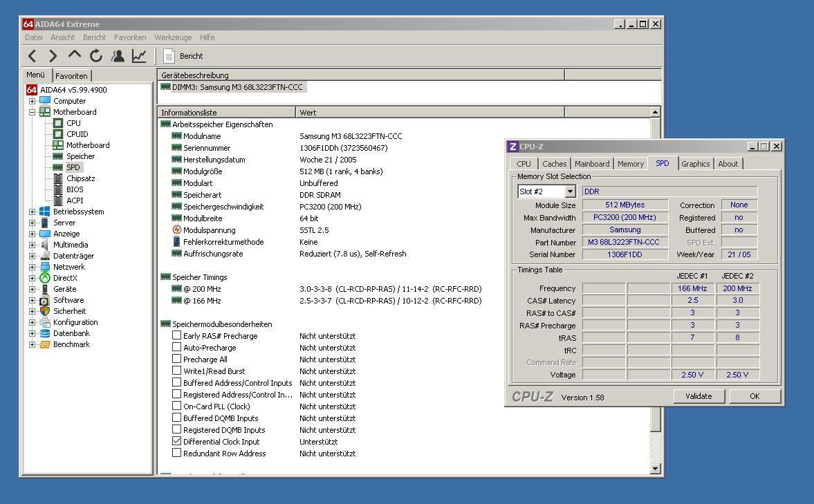814x504 pixels.
Task: Go up one level with Up arrow
Action: (75, 55)
